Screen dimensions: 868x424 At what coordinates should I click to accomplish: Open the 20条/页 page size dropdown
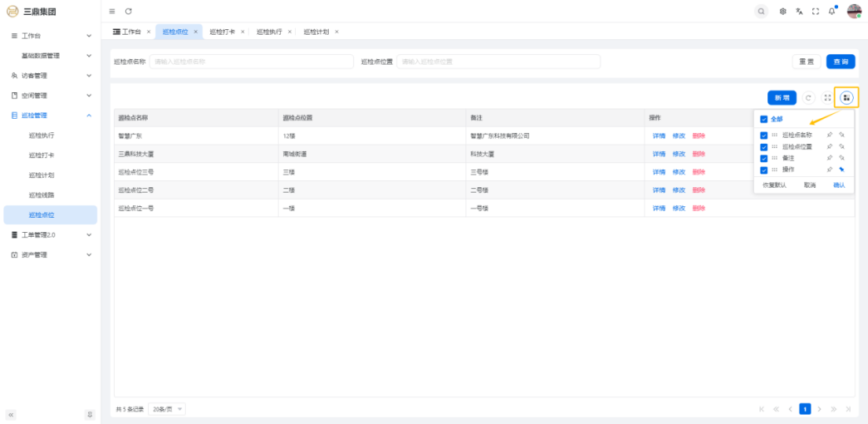167,409
